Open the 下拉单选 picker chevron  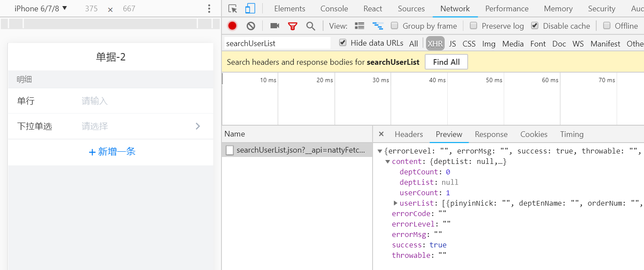[x=198, y=126]
